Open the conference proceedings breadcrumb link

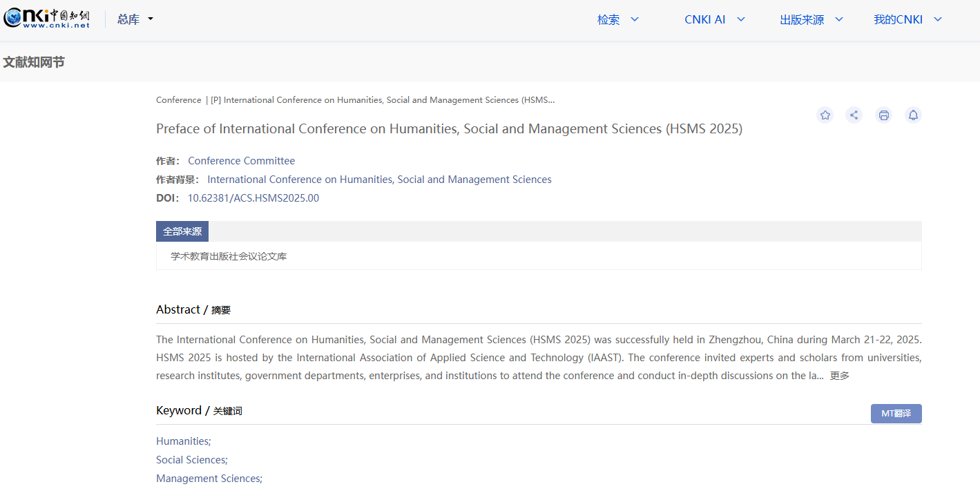pyautogui.click(x=383, y=100)
